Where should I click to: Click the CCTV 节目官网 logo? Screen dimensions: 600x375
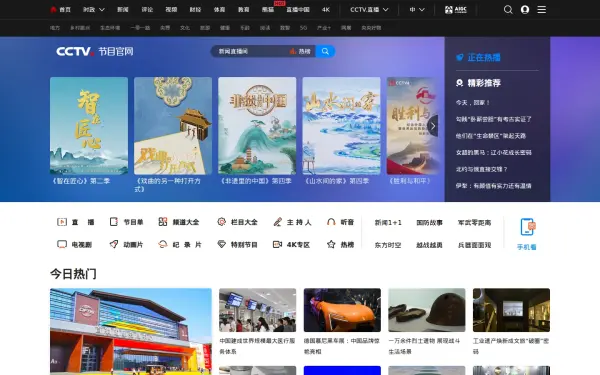95,51
